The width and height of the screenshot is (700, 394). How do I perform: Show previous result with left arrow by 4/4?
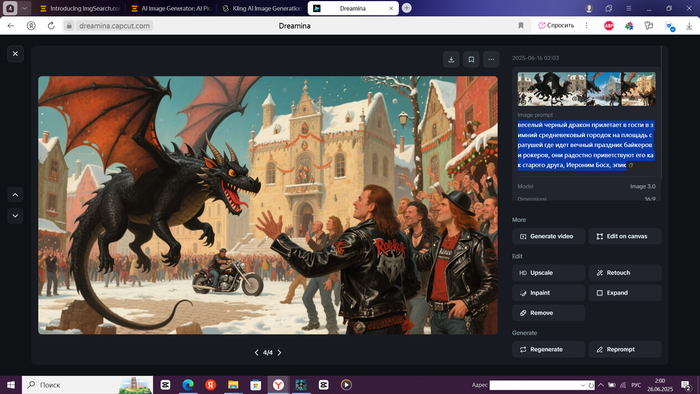(x=256, y=353)
